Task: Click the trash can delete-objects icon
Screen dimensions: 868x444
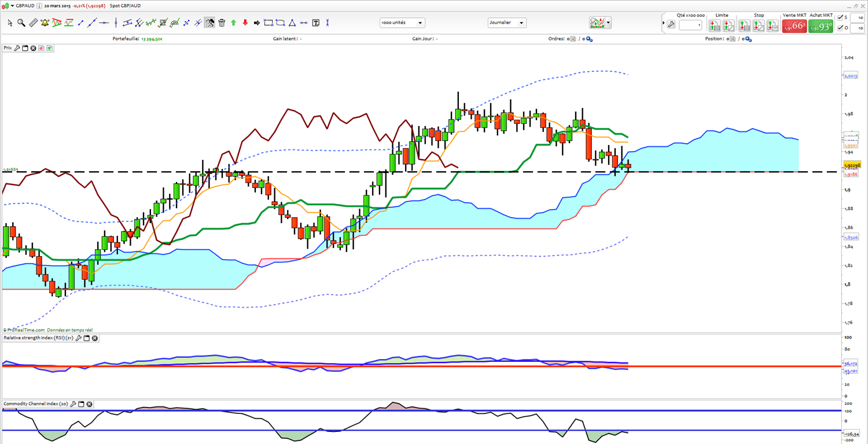Action: 222,23
